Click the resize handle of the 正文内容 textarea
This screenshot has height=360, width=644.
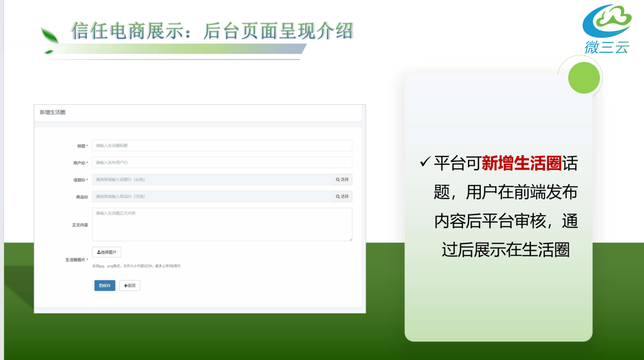[x=350, y=238]
